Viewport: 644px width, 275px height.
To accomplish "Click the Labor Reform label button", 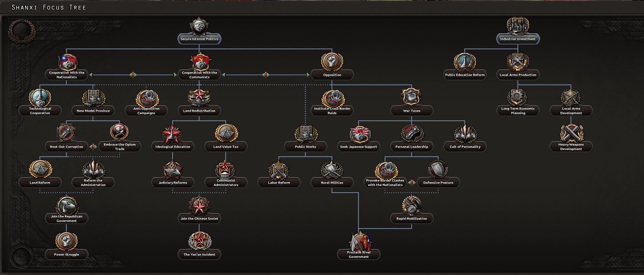I will pyautogui.click(x=279, y=183).
